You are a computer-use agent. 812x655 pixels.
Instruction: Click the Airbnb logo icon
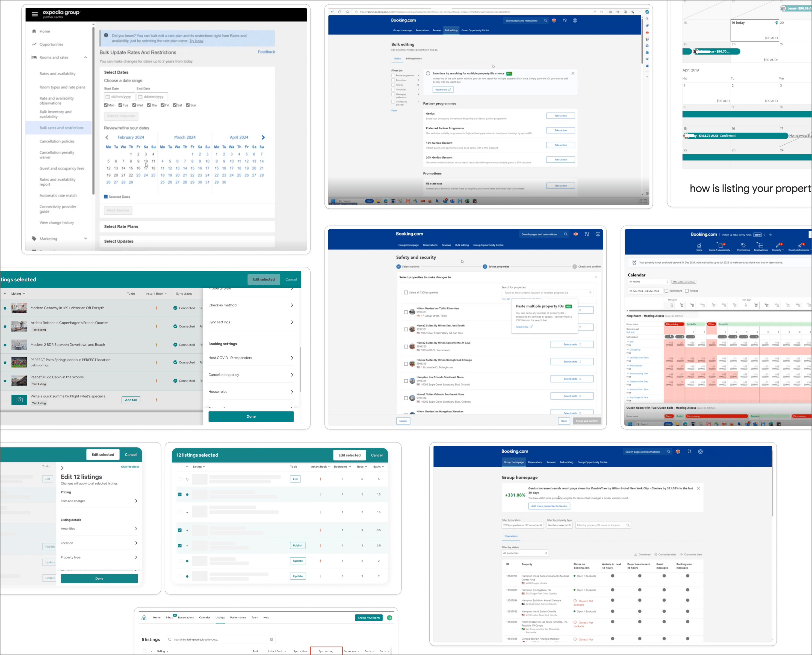(144, 618)
